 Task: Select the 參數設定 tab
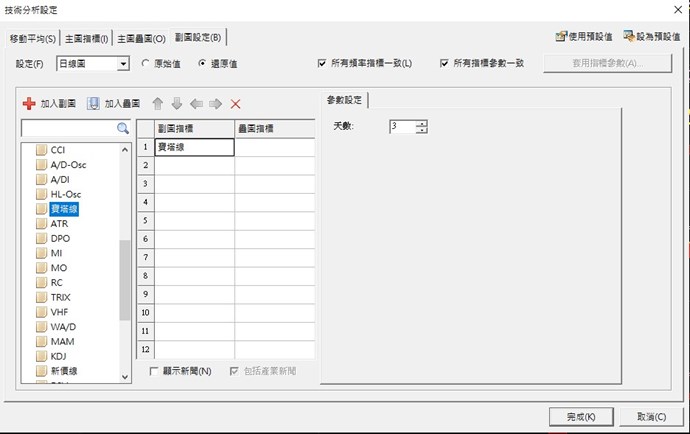tap(345, 100)
